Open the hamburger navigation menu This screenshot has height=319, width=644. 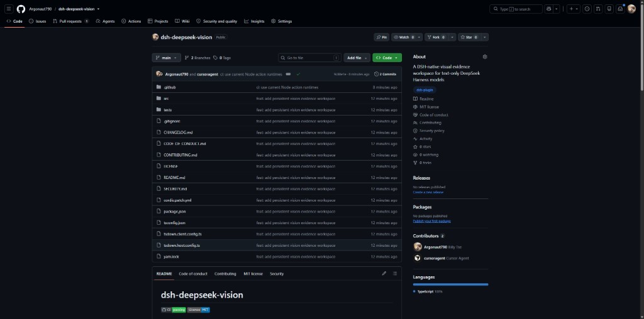click(9, 9)
